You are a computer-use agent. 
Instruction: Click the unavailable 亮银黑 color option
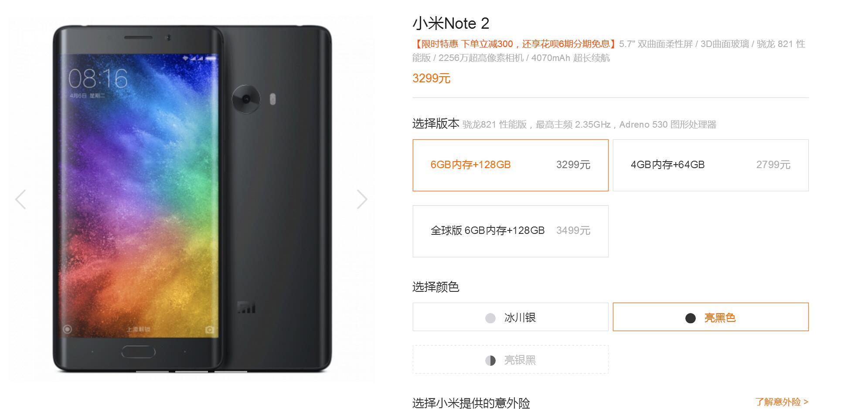click(x=511, y=360)
